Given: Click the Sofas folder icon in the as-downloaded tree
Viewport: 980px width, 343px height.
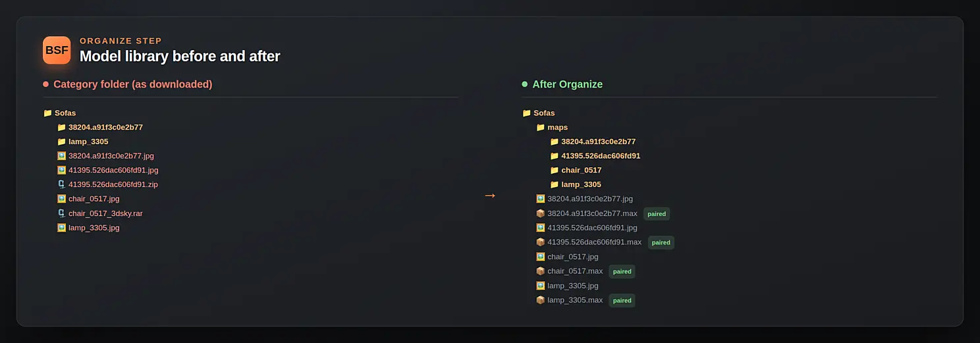Looking at the screenshot, I should [47, 113].
